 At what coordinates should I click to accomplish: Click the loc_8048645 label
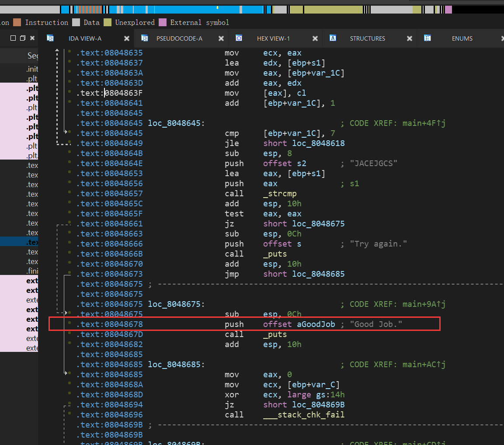pos(176,123)
